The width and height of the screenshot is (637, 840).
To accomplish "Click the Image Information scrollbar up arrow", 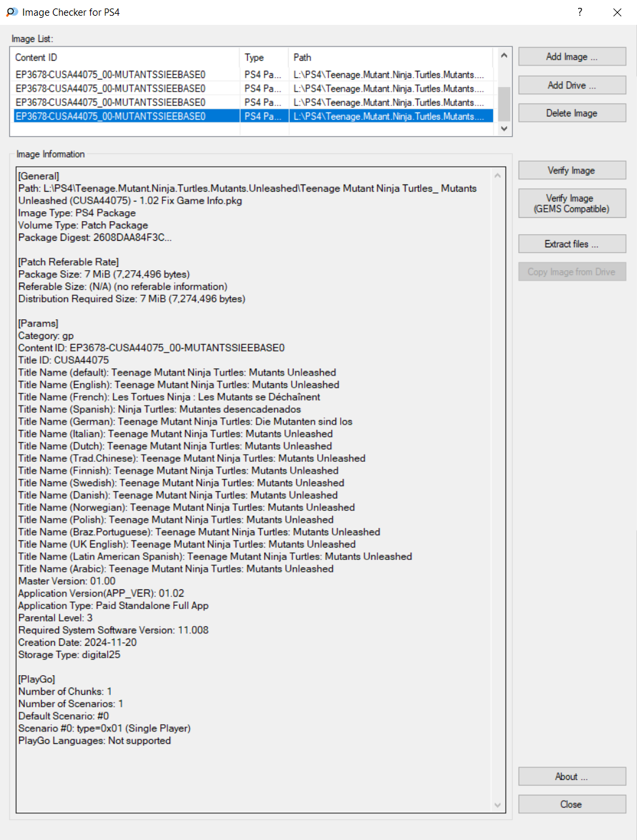I will click(498, 175).
